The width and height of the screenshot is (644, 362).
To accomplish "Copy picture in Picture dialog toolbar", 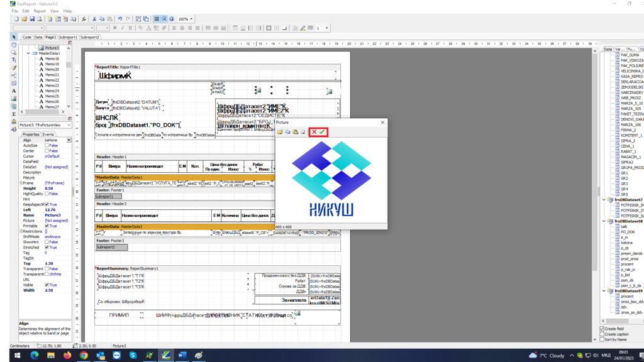I will (287, 132).
